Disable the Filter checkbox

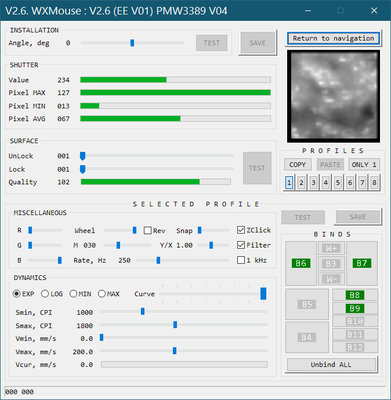tap(241, 245)
